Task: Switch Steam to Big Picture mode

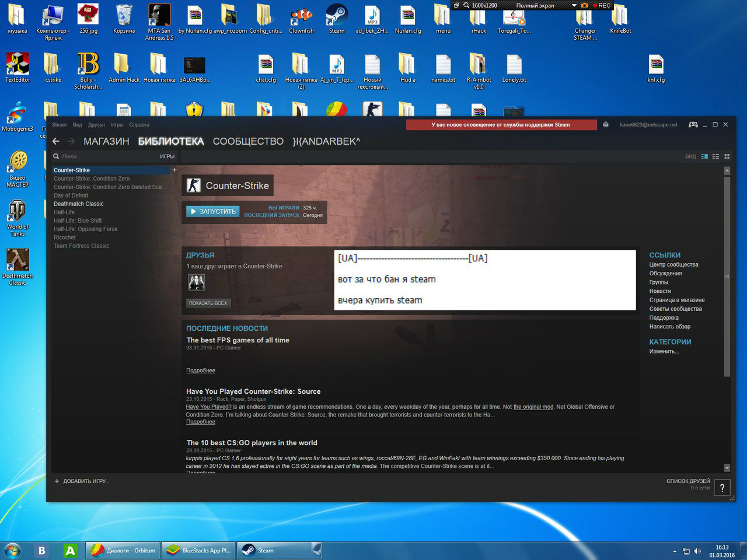Action: [693, 124]
